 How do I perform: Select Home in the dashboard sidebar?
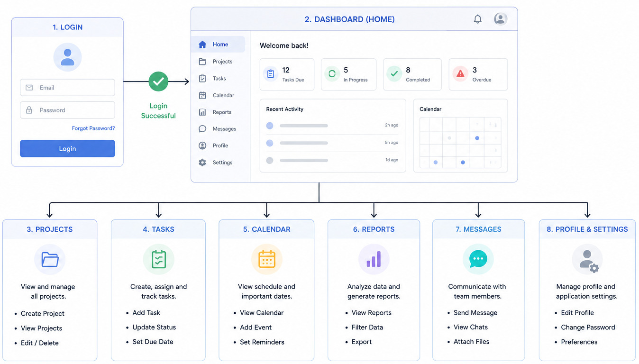point(218,45)
